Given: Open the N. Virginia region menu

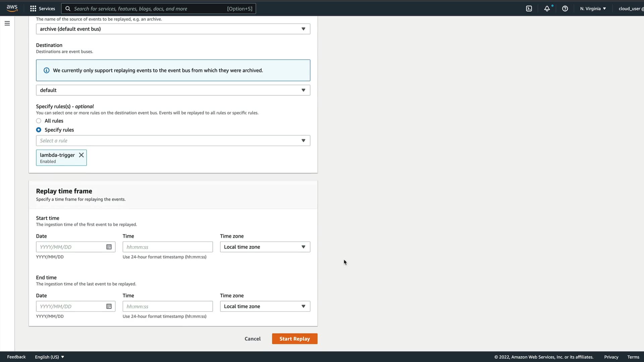Looking at the screenshot, I should (593, 9).
